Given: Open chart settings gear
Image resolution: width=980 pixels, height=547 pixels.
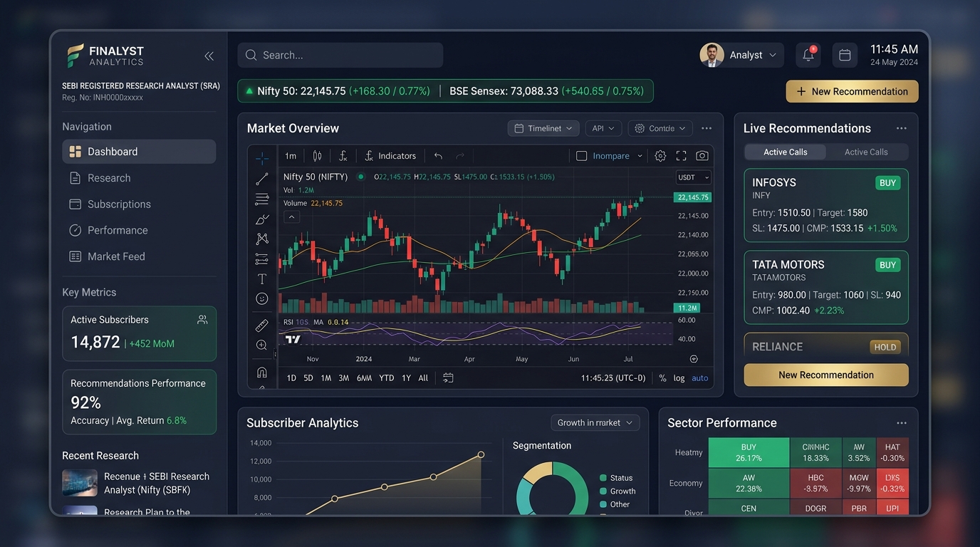Looking at the screenshot, I should pos(660,156).
